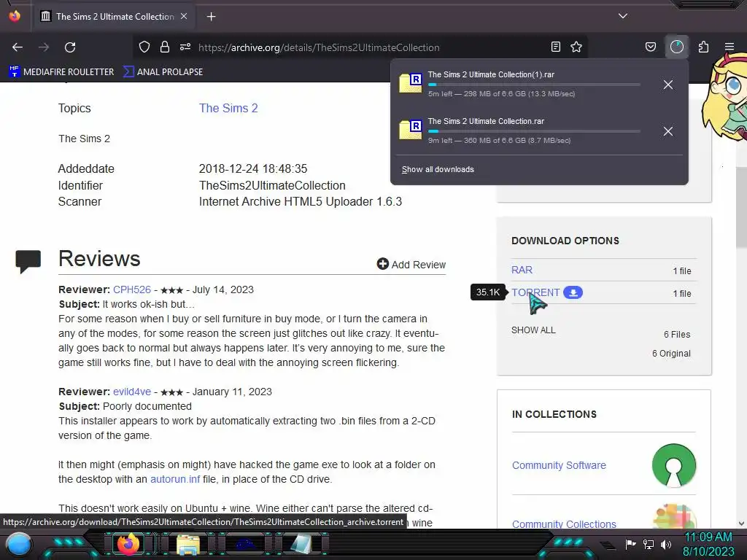This screenshot has height=560, width=747.
Task: Open volume speaker icon in tray
Action: click(666, 544)
